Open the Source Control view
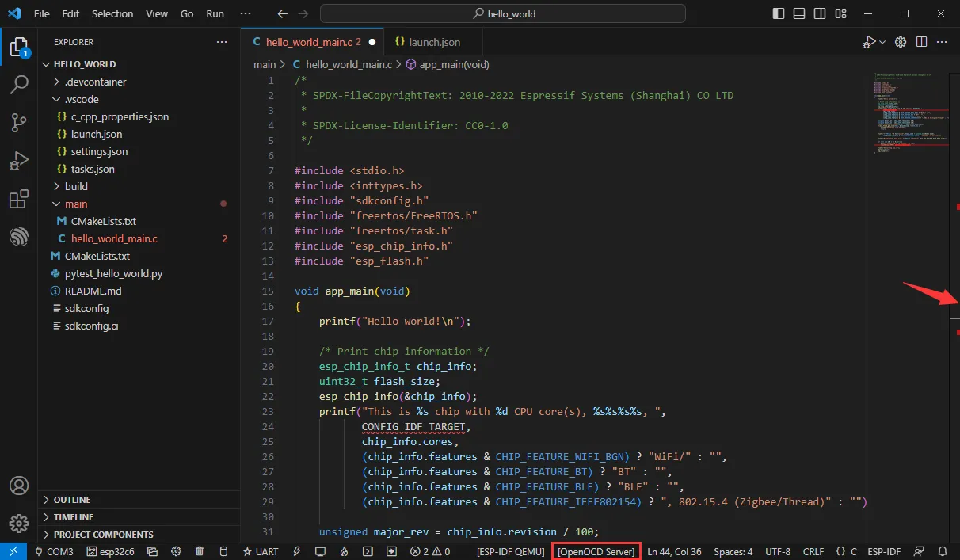This screenshot has height=560, width=960. pos(19,123)
